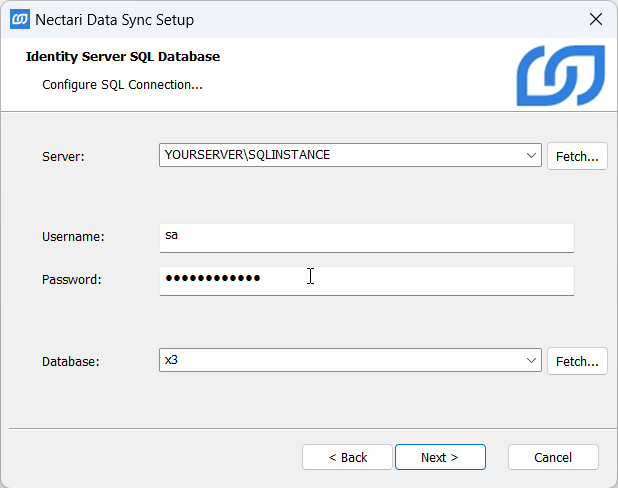
Task: Expand the Server dropdown arrow
Action: tap(531, 156)
